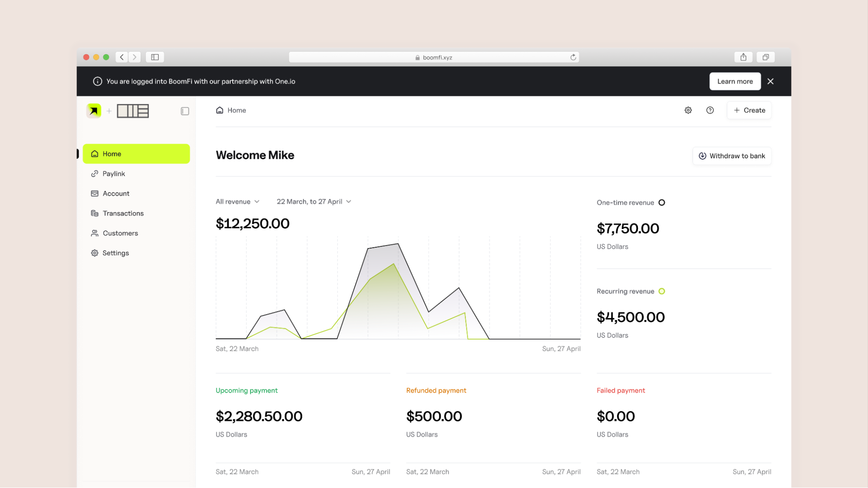Open the 22 March to 27 April date range

click(314, 202)
